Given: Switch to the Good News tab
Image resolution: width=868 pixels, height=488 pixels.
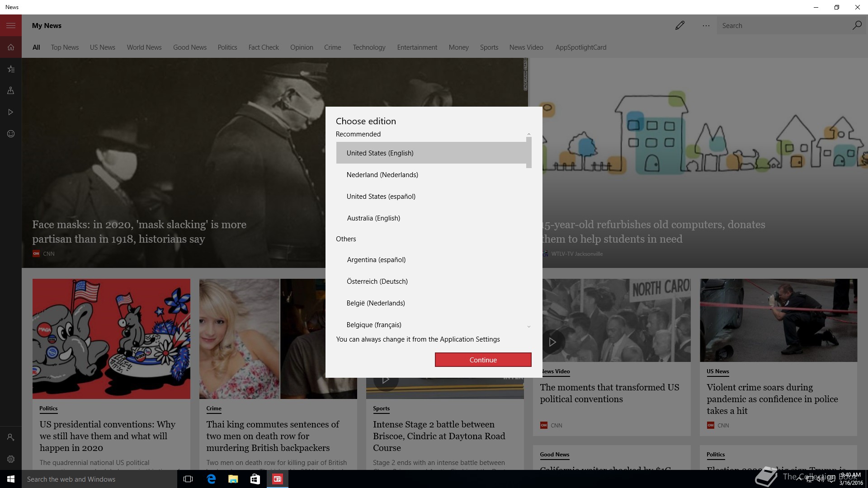Looking at the screenshot, I should tap(190, 47).
